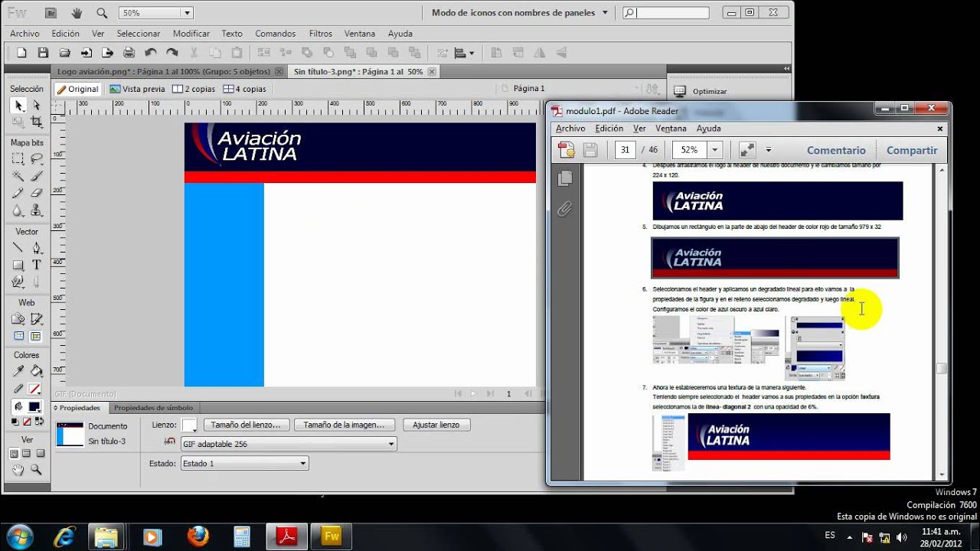Open the Comandos menu

276,34
